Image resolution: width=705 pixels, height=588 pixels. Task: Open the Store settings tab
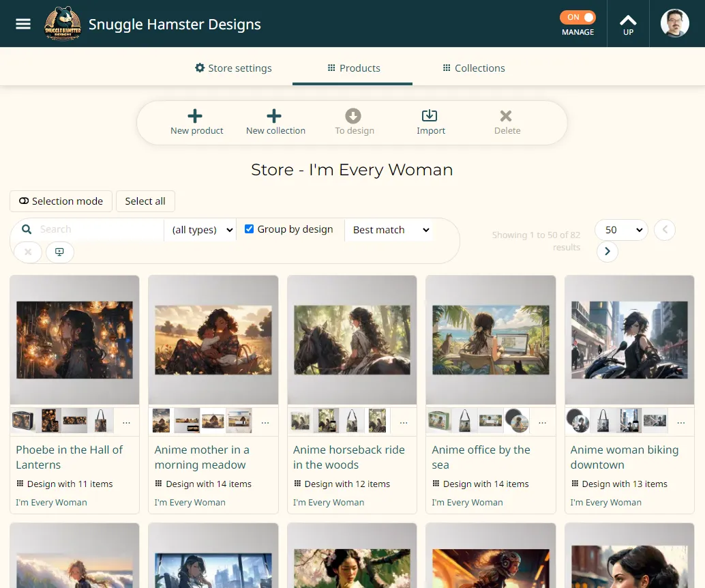pyautogui.click(x=233, y=68)
